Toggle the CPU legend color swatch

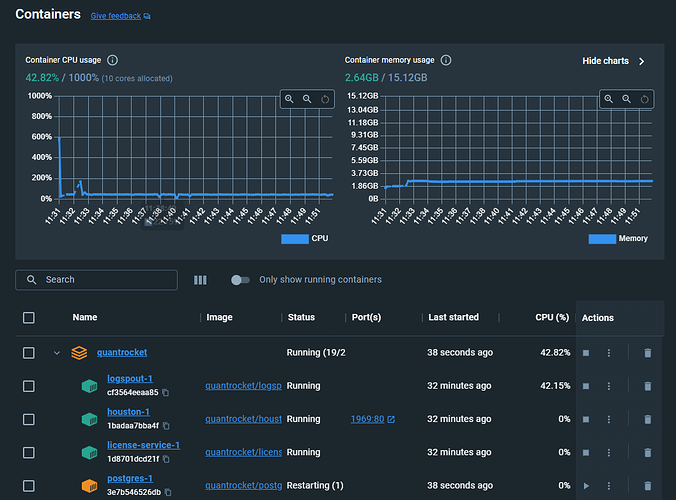click(x=295, y=239)
